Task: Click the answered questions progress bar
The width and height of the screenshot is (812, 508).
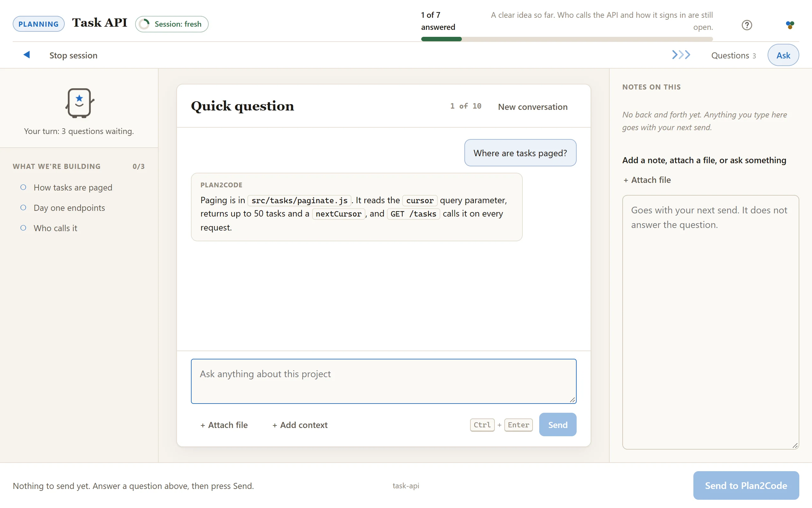Action: coord(567,39)
